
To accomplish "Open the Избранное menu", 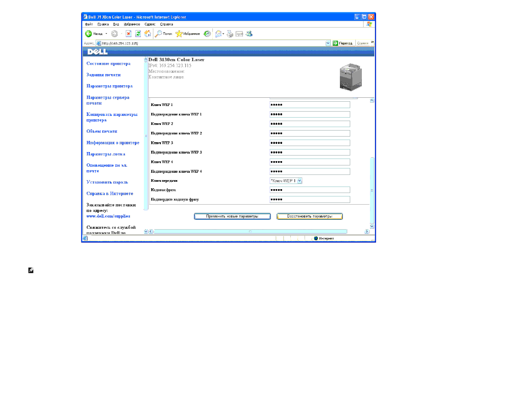I will pos(132,24).
